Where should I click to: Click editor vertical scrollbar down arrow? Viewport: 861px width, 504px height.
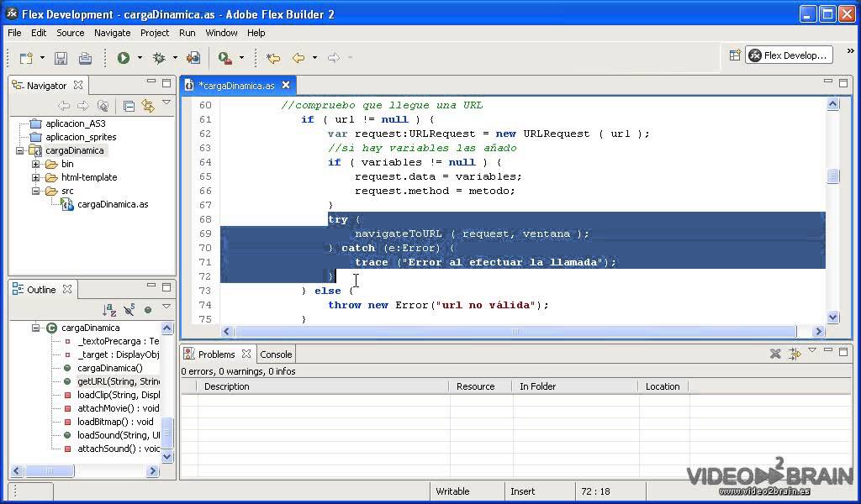[833, 317]
